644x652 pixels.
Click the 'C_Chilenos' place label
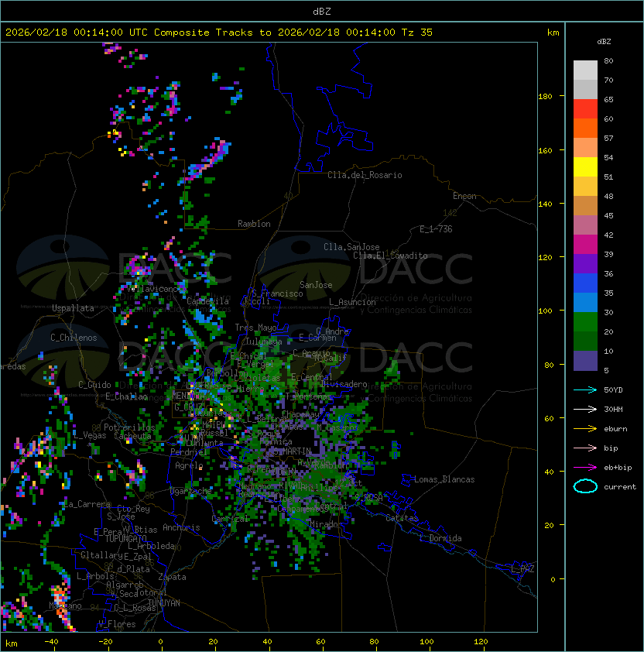[x=74, y=338]
